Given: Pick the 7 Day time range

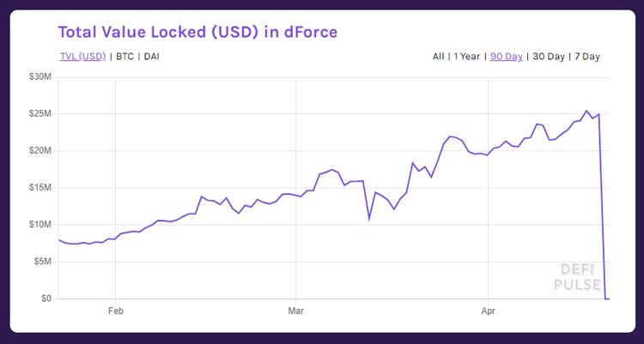Looking at the screenshot, I should click(586, 57).
